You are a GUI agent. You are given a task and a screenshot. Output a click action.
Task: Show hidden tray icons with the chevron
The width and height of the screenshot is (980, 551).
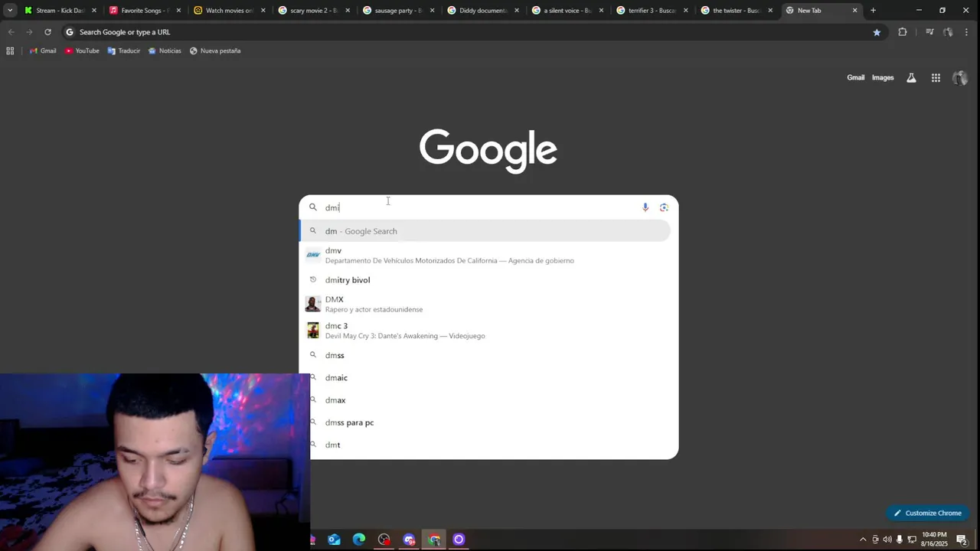click(863, 540)
